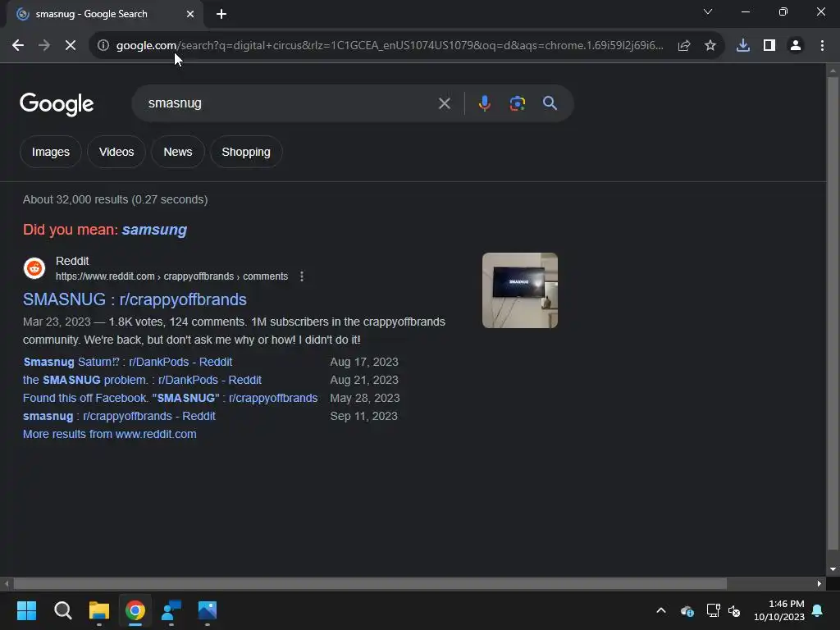Open the tab search chevron
This screenshot has width=840, height=630.
pos(708,11)
